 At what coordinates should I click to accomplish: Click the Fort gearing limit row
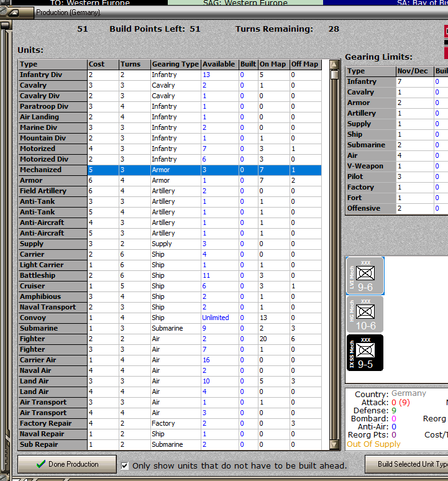(x=397, y=198)
